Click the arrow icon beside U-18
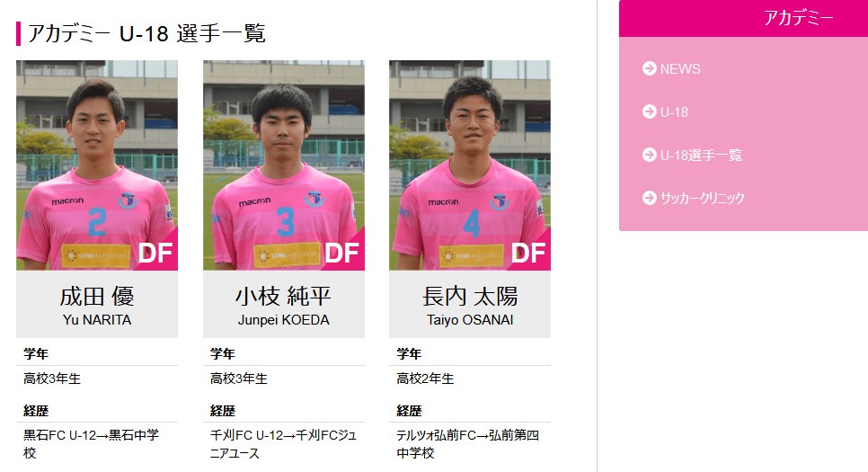 tap(649, 111)
